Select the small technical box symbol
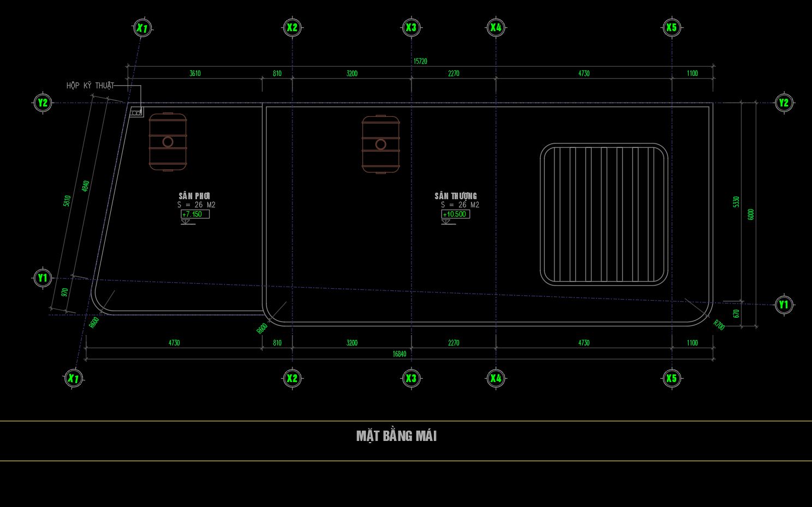Image resolution: width=812 pixels, height=507 pixels. click(x=136, y=112)
